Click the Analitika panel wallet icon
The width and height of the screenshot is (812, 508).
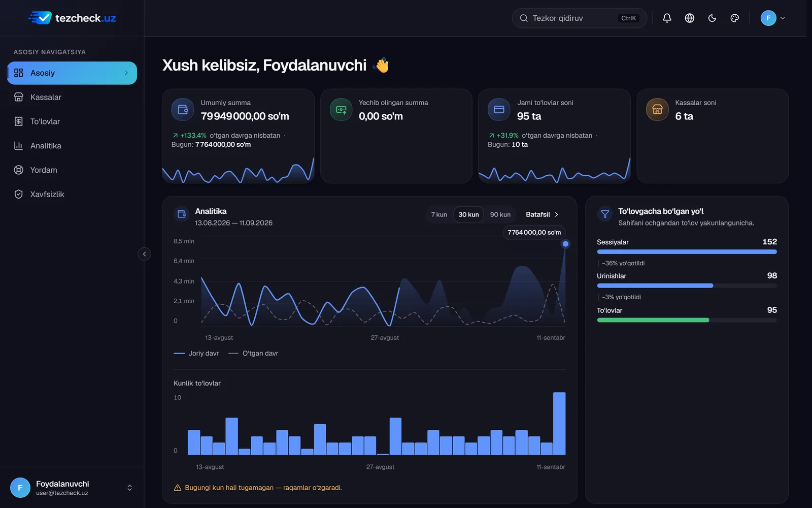click(x=182, y=214)
